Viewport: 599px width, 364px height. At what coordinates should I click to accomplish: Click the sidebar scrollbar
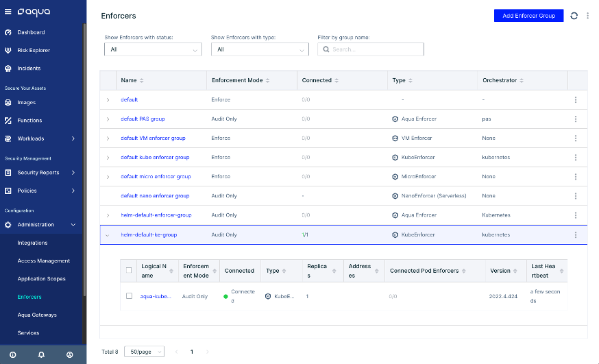click(x=84, y=160)
